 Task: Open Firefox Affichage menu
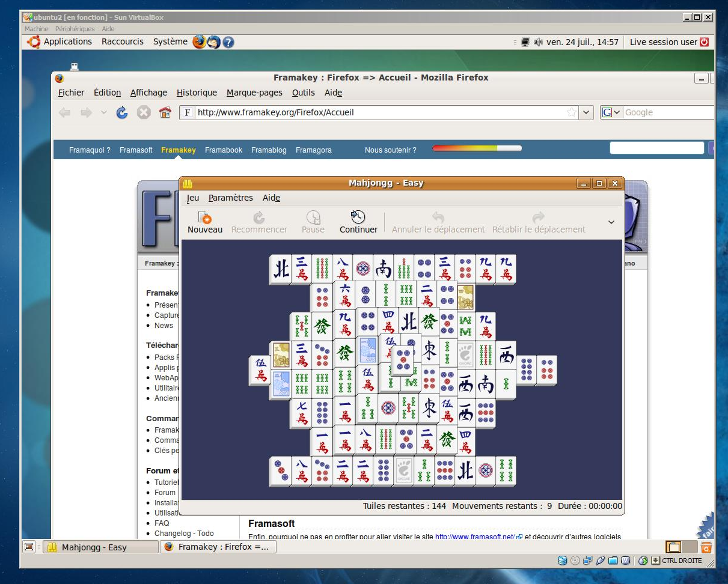pos(148,93)
